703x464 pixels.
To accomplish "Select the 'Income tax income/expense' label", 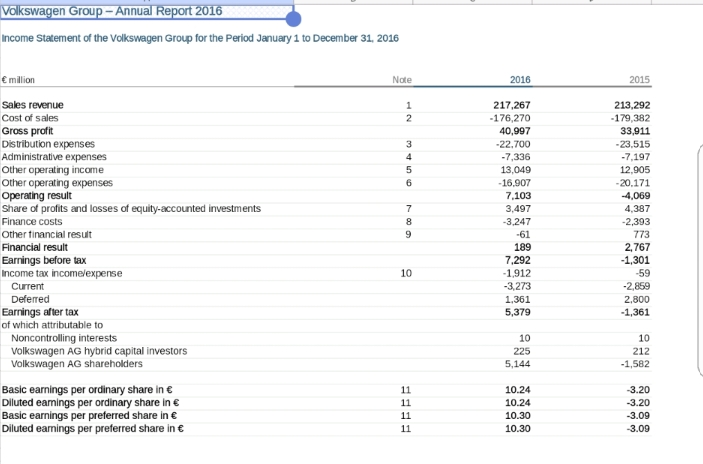I will pos(62,273).
